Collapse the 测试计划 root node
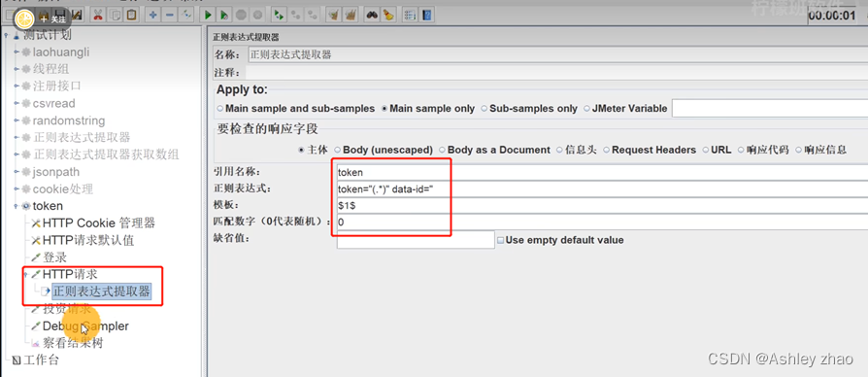The height and width of the screenshot is (377, 868). [x=7, y=35]
